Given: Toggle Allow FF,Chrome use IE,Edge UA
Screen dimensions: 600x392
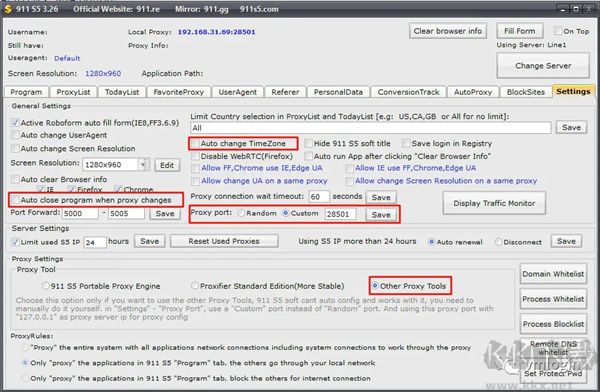Looking at the screenshot, I should pyautogui.click(x=196, y=168).
